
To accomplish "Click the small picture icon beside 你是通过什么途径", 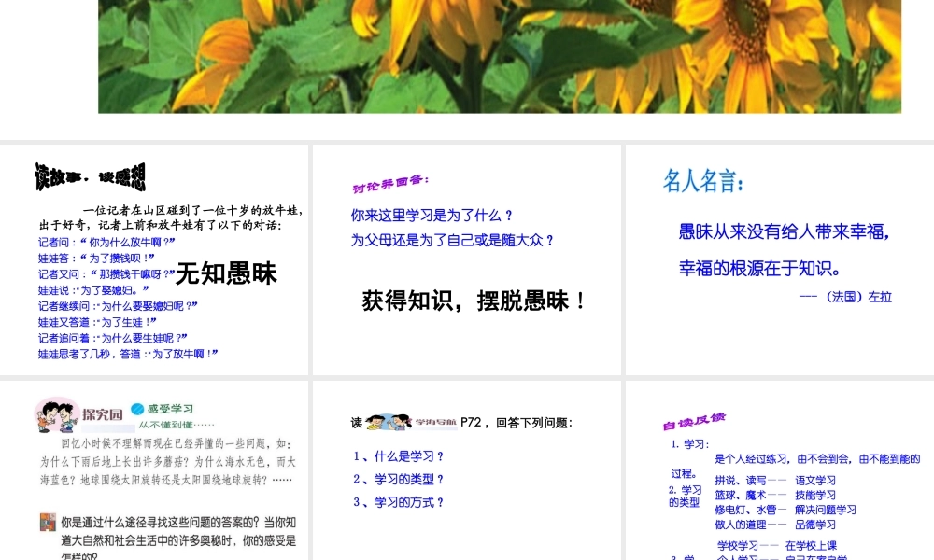I will click(x=48, y=522).
